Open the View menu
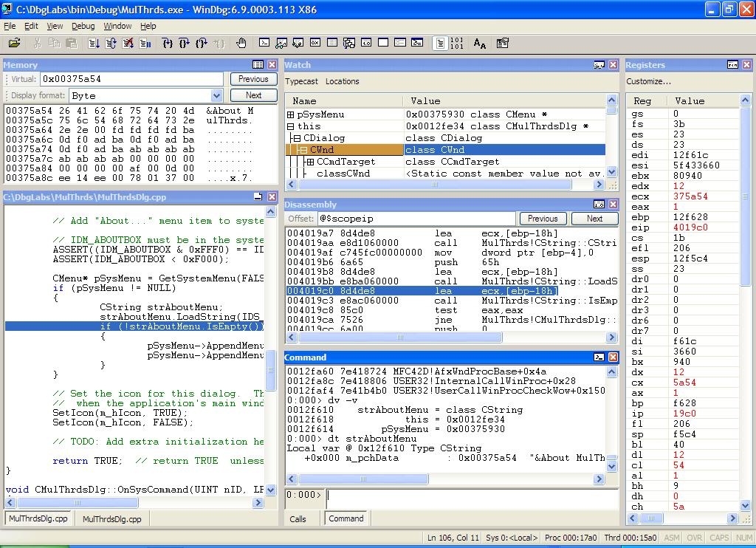 tap(55, 26)
